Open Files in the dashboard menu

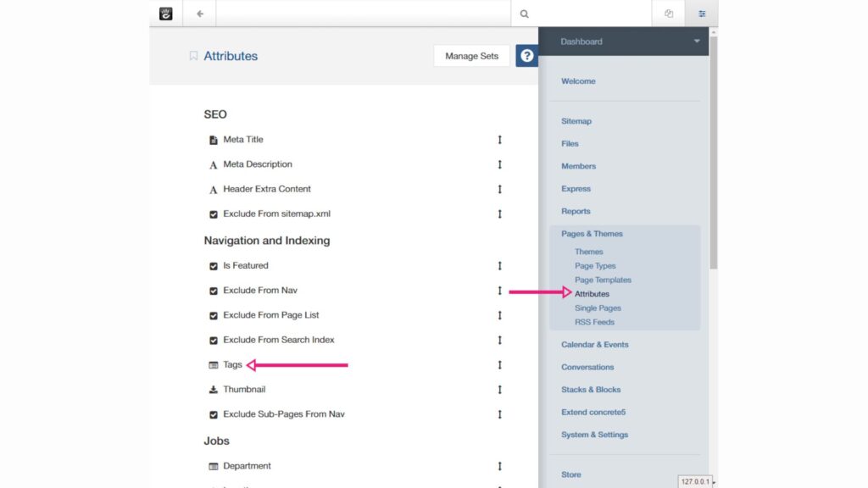point(570,144)
